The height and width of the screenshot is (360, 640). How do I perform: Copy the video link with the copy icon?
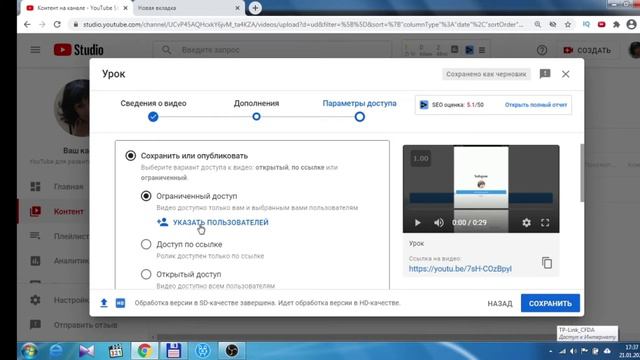(x=547, y=263)
